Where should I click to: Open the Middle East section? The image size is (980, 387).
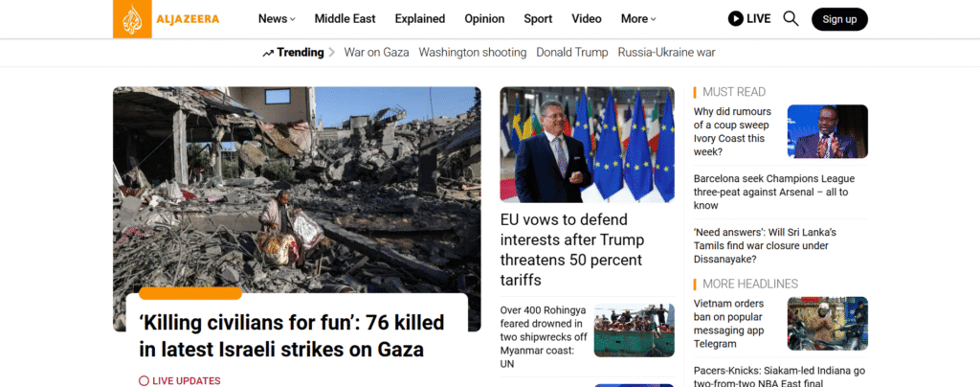pyautogui.click(x=345, y=19)
